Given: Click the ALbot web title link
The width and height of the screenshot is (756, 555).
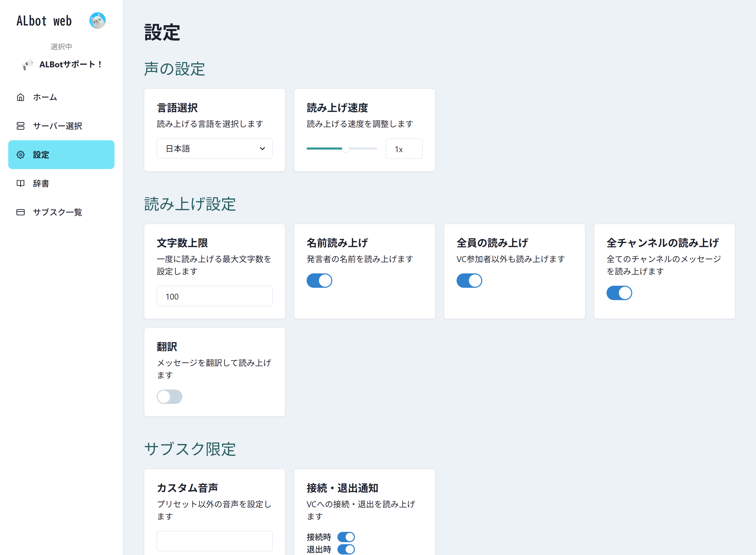Looking at the screenshot, I should (44, 21).
